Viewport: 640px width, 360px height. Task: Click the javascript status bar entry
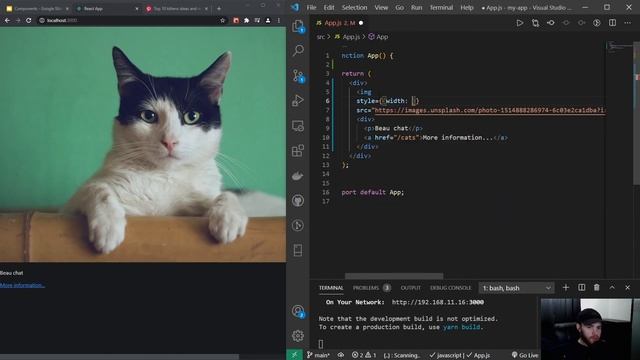tap(447, 355)
